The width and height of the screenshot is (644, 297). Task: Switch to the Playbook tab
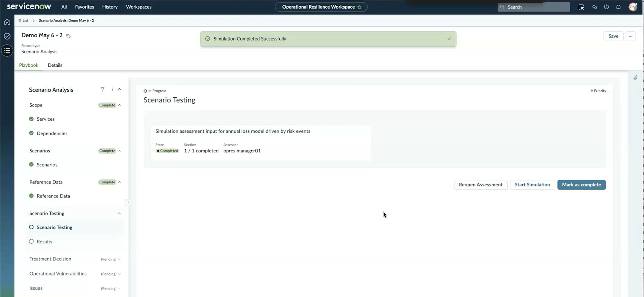pyautogui.click(x=28, y=65)
